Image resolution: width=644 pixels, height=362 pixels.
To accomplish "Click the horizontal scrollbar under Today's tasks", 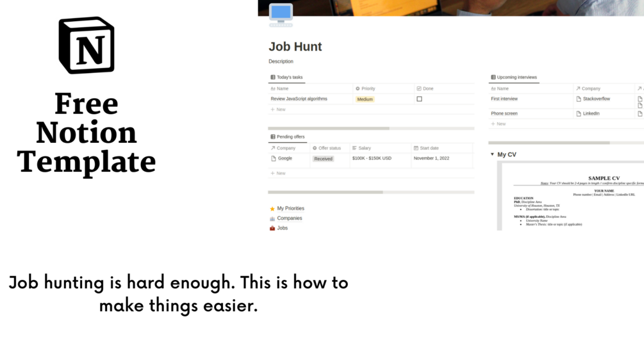I will point(329,129).
